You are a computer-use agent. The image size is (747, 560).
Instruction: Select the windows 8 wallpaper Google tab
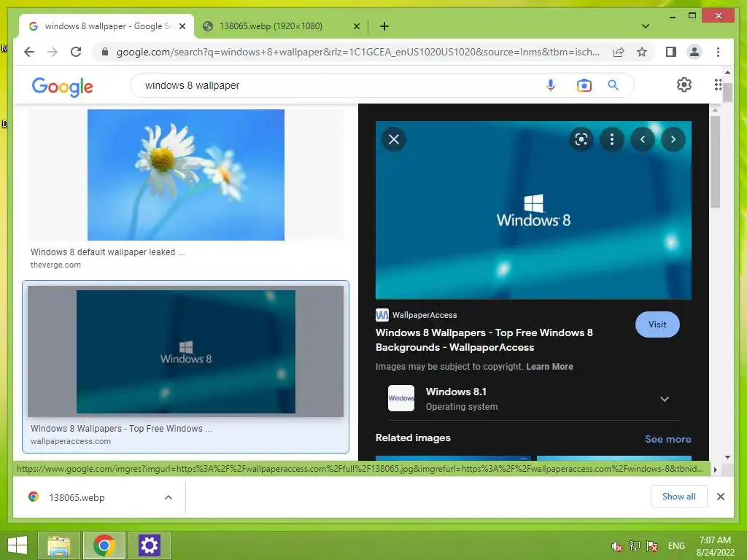pyautogui.click(x=106, y=26)
